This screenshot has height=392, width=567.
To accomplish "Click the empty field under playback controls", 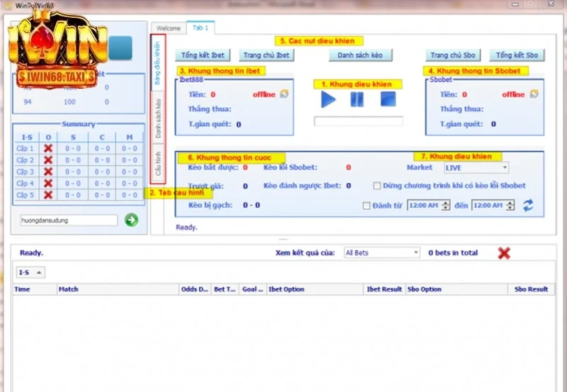I will click(x=359, y=121).
